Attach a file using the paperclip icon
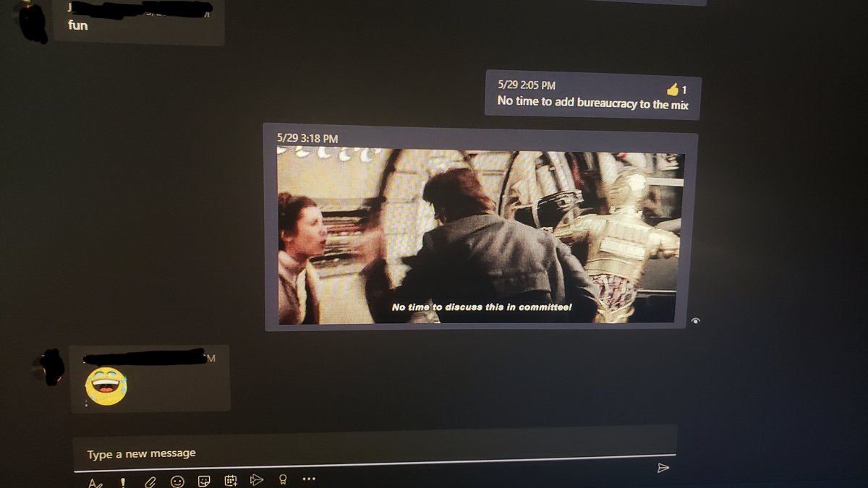 coord(150,481)
